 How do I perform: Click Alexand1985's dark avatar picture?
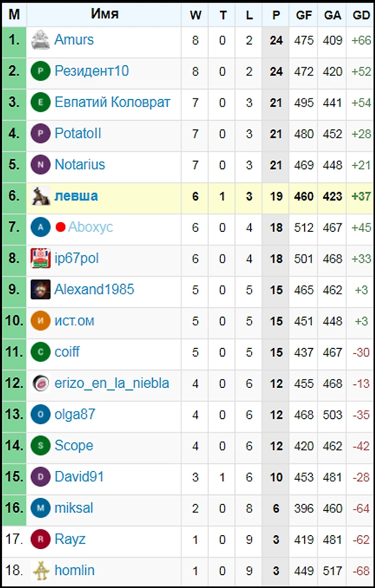(x=41, y=289)
